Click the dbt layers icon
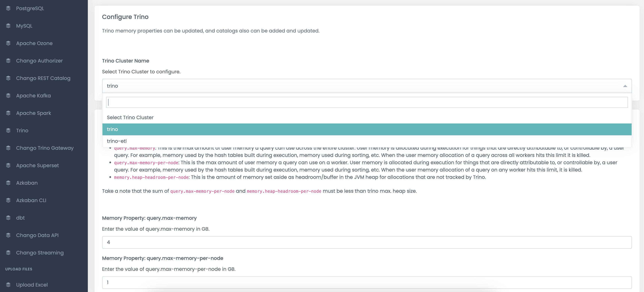 coord(8,218)
